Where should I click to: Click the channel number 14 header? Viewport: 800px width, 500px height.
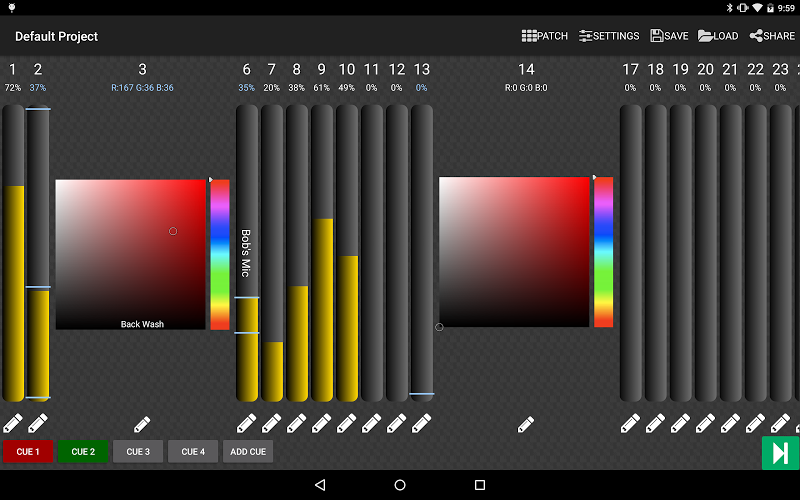[526, 69]
